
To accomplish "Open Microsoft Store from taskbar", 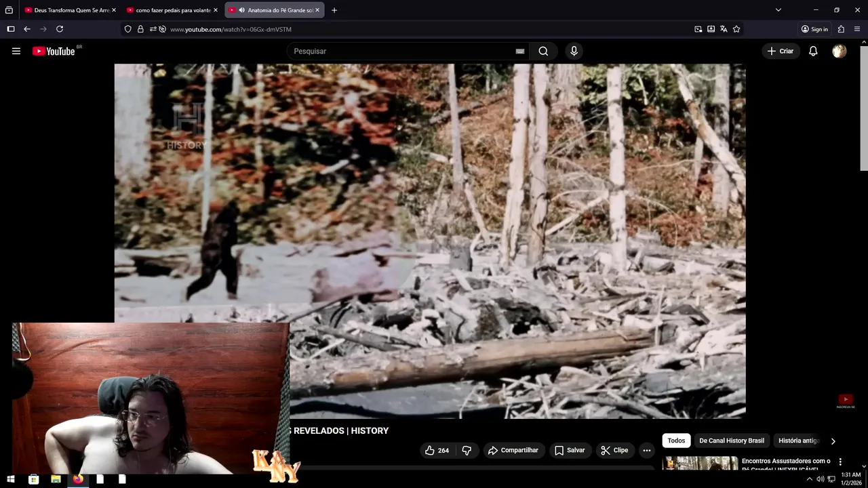I will tap(33, 479).
